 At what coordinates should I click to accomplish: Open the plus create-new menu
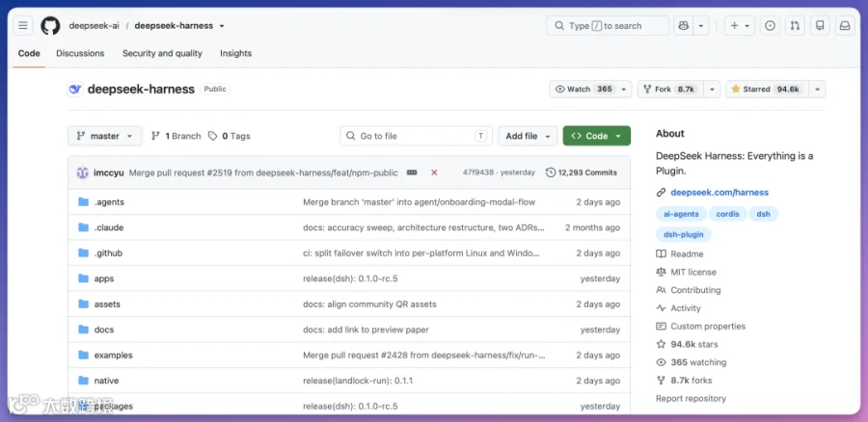(740, 26)
